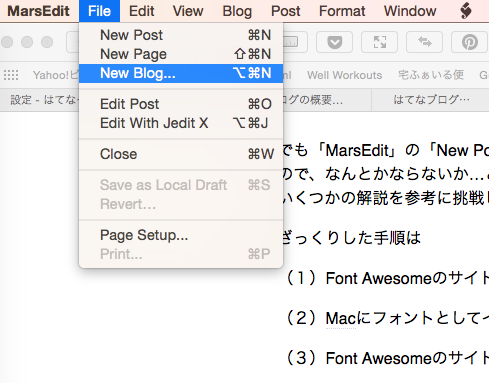Choose Edit Post menu item

point(181,104)
